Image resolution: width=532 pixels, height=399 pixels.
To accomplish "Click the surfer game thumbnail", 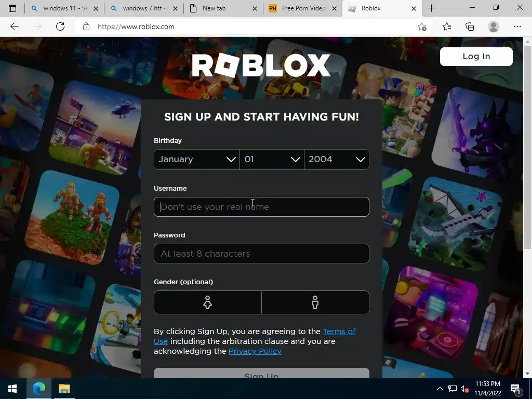I will click(x=25, y=106).
